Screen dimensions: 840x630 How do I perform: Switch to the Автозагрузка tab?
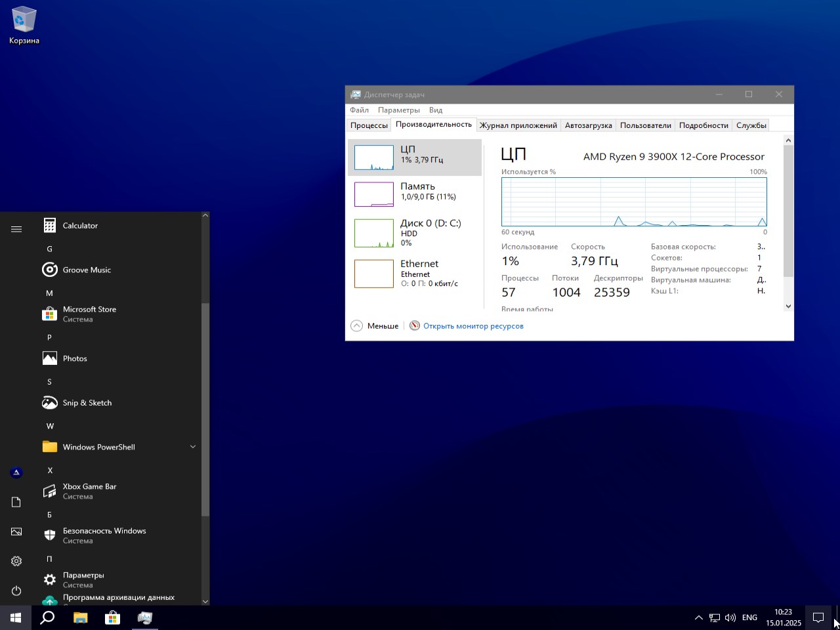(588, 125)
